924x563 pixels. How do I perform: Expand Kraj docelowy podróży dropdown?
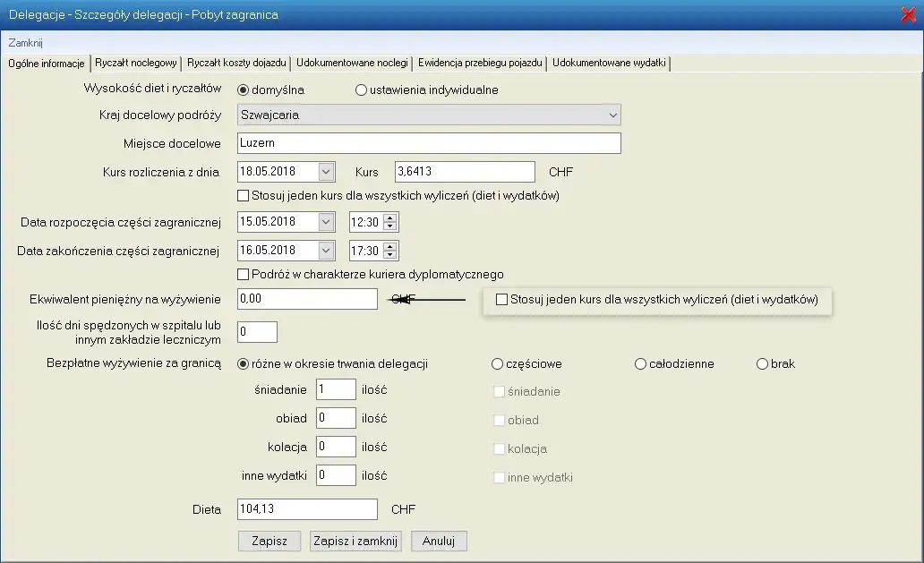pyautogui.click(x=612, y=115)
